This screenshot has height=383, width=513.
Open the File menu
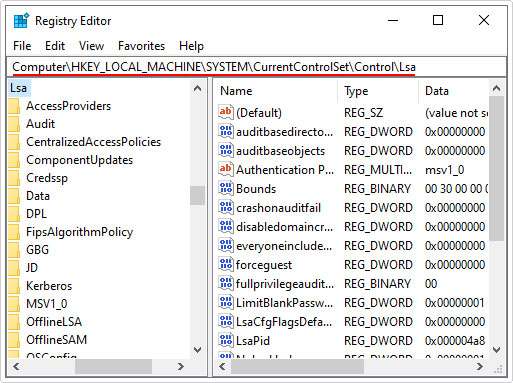(22, 46)
